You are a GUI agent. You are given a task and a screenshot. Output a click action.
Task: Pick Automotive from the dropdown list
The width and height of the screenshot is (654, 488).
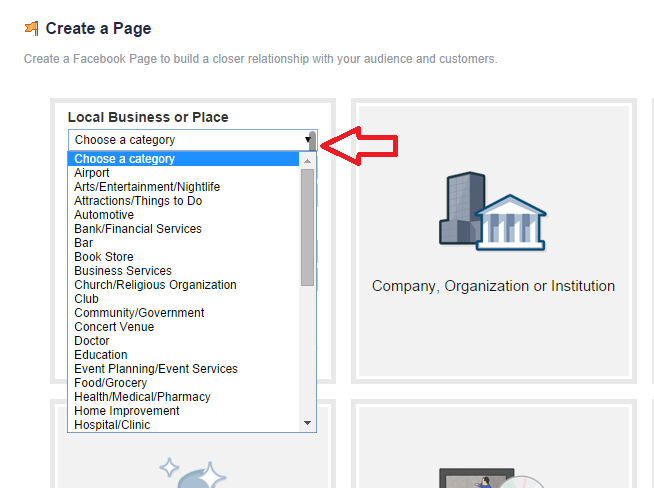(104, 215)
